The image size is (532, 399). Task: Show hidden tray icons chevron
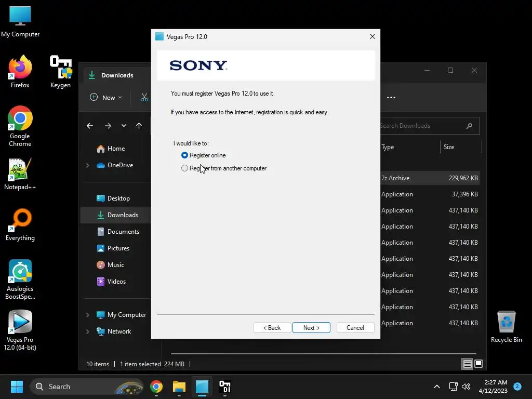[x=436, y=387]
